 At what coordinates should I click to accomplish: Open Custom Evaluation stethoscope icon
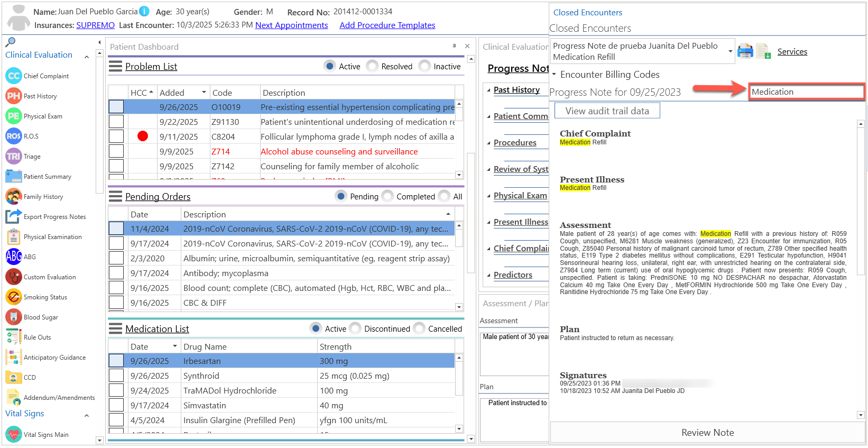[14, 277]
